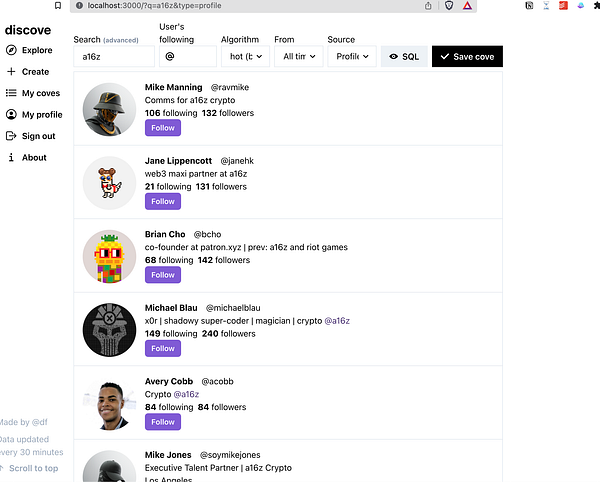Toggle SQL view with eye button
The height and width of the screenshot is (482, 600).
404,57
